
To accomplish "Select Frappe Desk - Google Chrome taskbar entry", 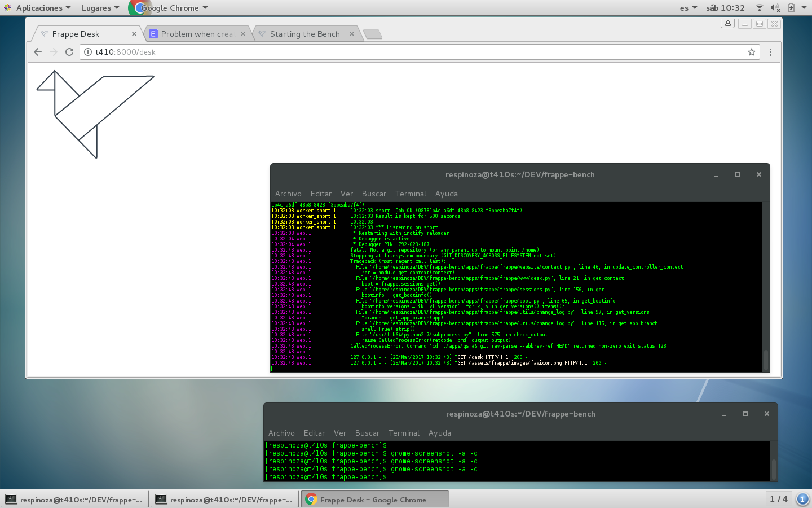I will 375,500.
